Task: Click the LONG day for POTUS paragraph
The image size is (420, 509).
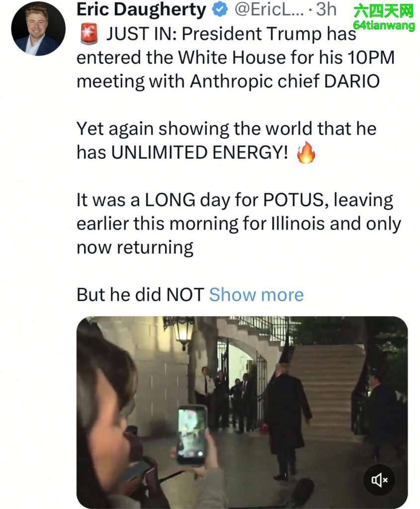Action: (239, 224)
